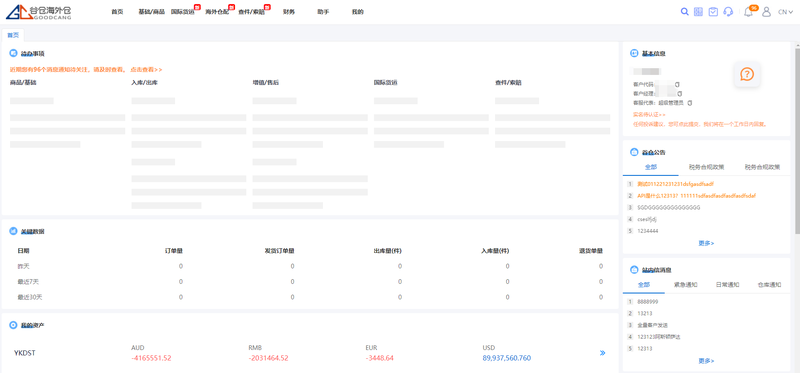Viewport: 800px width, 373px height.
Task: Open the QR code grid icon
Action: [698, 12]
